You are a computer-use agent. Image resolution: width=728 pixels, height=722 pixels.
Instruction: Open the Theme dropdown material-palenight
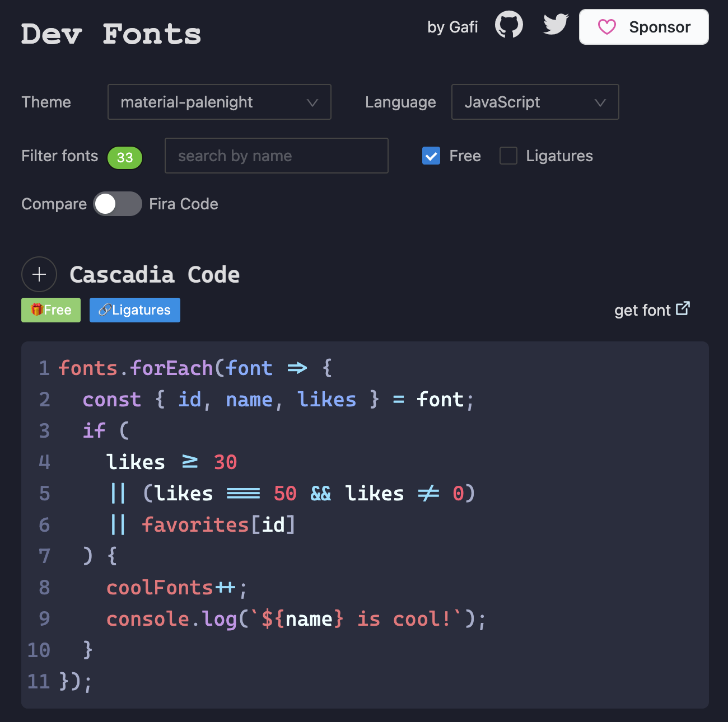219,102
